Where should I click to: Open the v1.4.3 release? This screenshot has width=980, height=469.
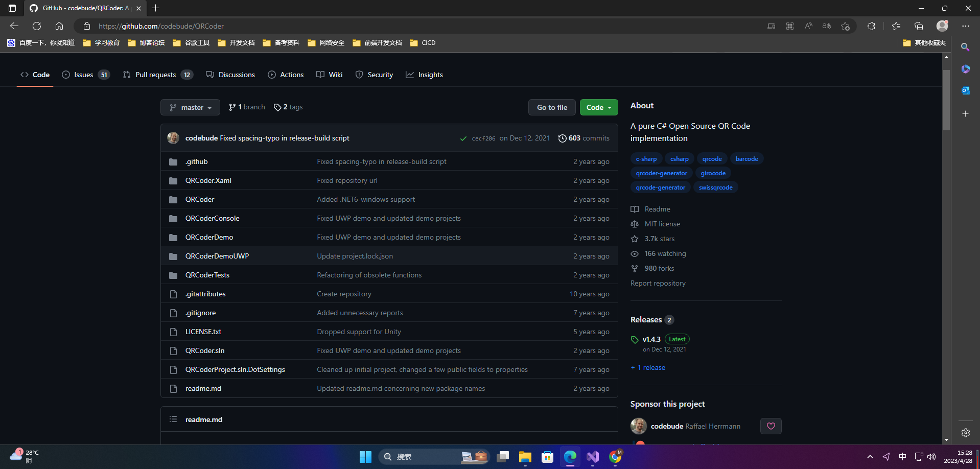pos(651,339)
